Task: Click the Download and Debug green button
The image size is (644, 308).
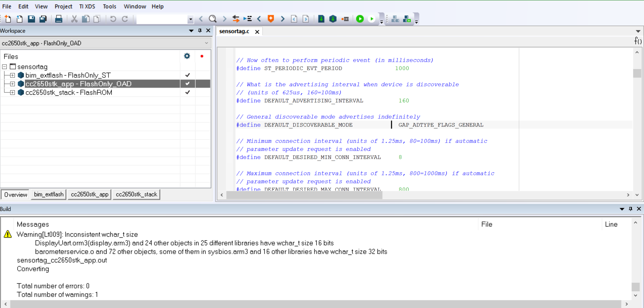Action: 360,19
